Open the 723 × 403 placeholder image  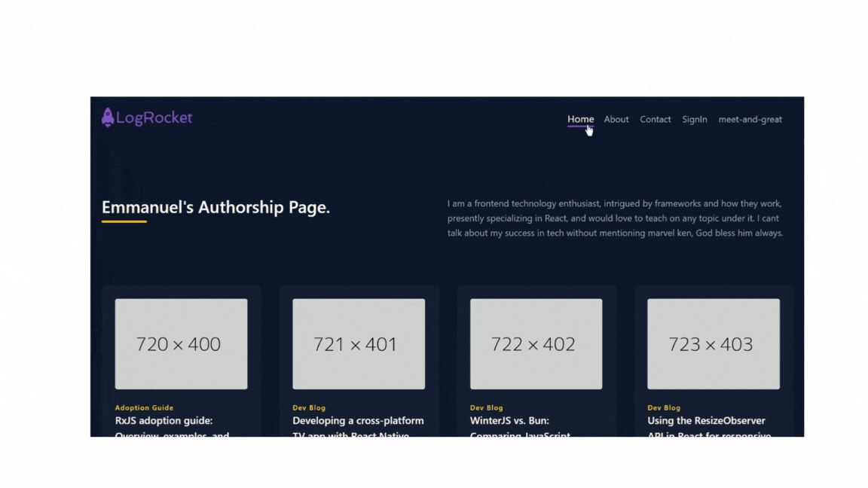coord(714,344)
